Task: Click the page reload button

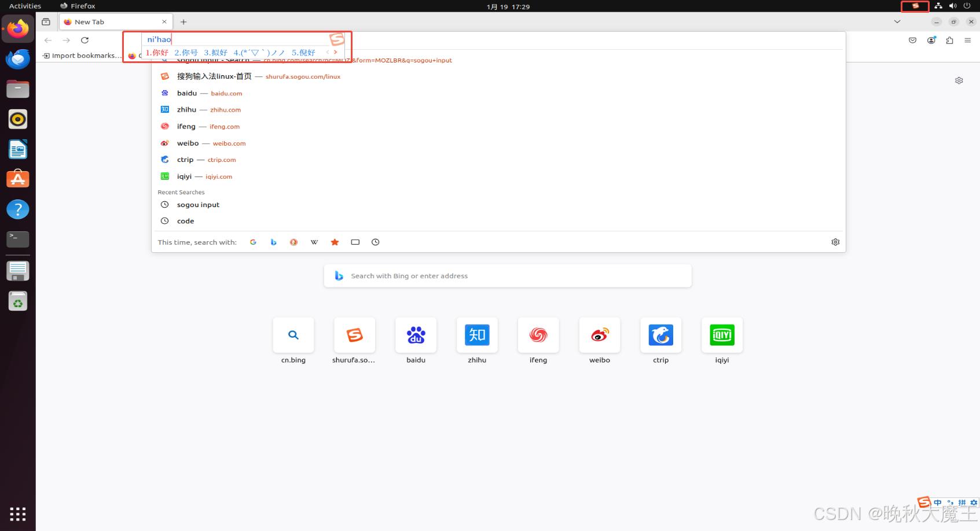Action: [85, 40]
